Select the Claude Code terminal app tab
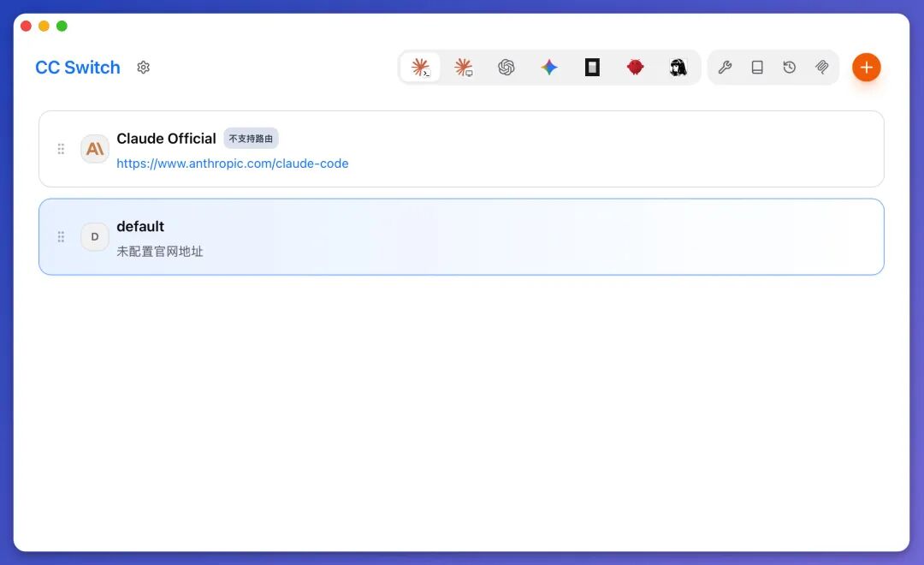Screen dimensions: 924x565 point(420,68)
